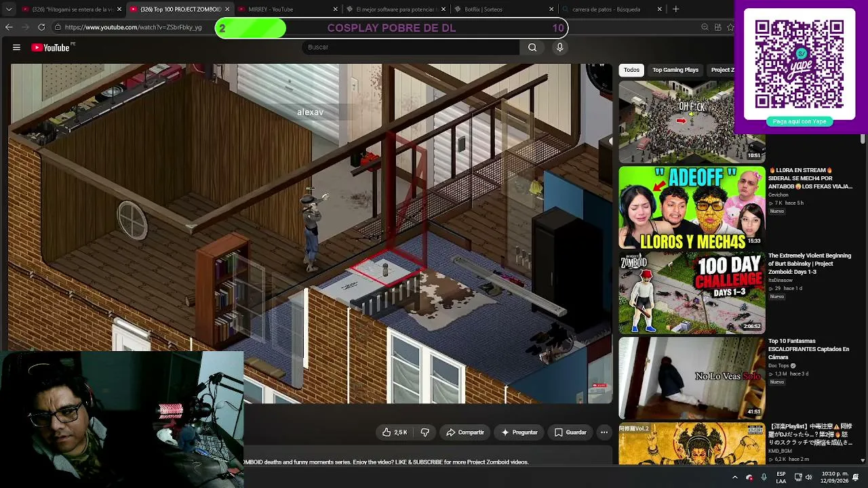
Task: Click the browser zoom magnifier icon
Action: [x=705, y=27]
